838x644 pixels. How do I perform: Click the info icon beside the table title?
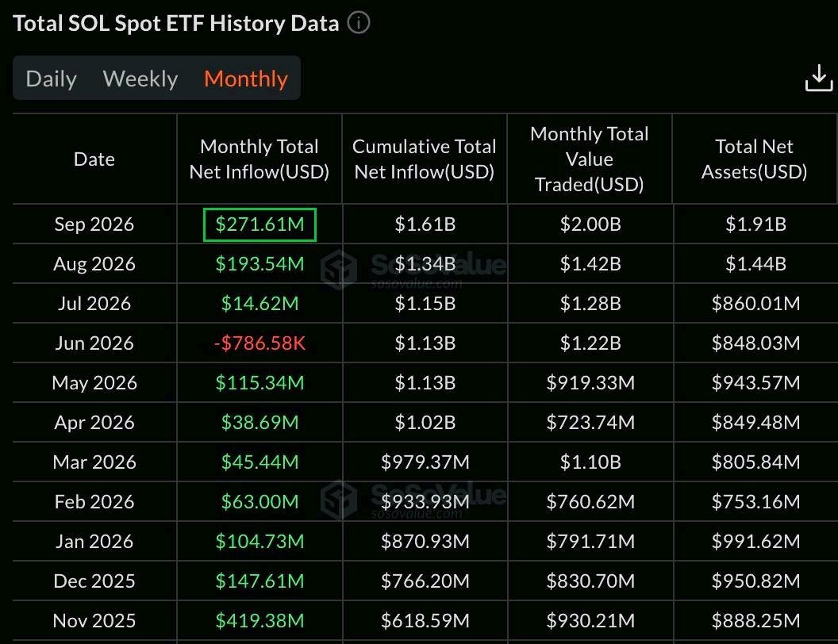(359, 23)
